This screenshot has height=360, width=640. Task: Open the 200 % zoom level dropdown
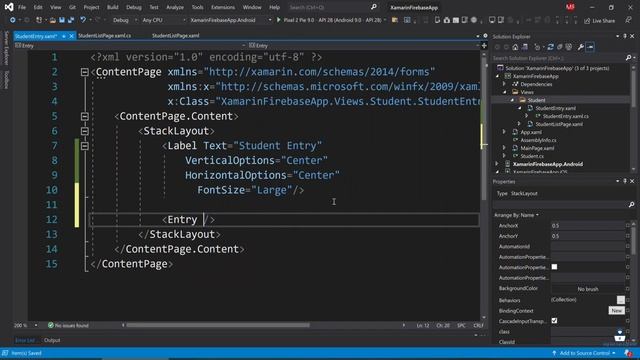[26, 325]
